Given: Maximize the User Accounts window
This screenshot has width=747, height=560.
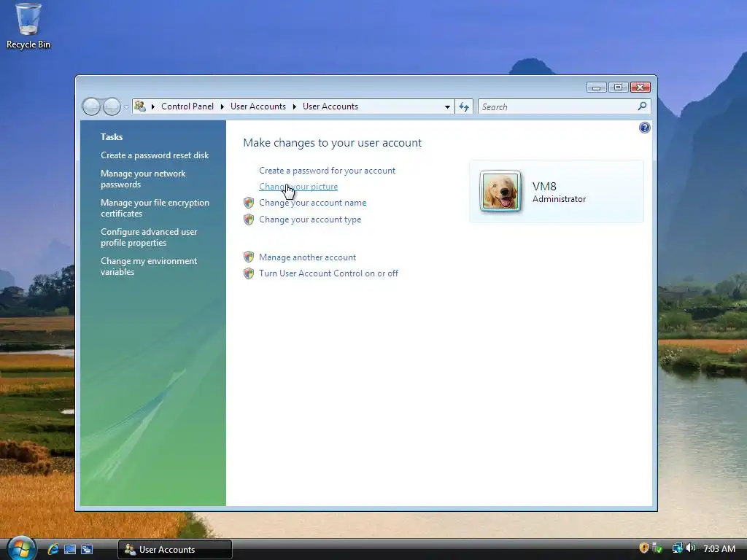Looking at the screenshot, I should [618, 87].
